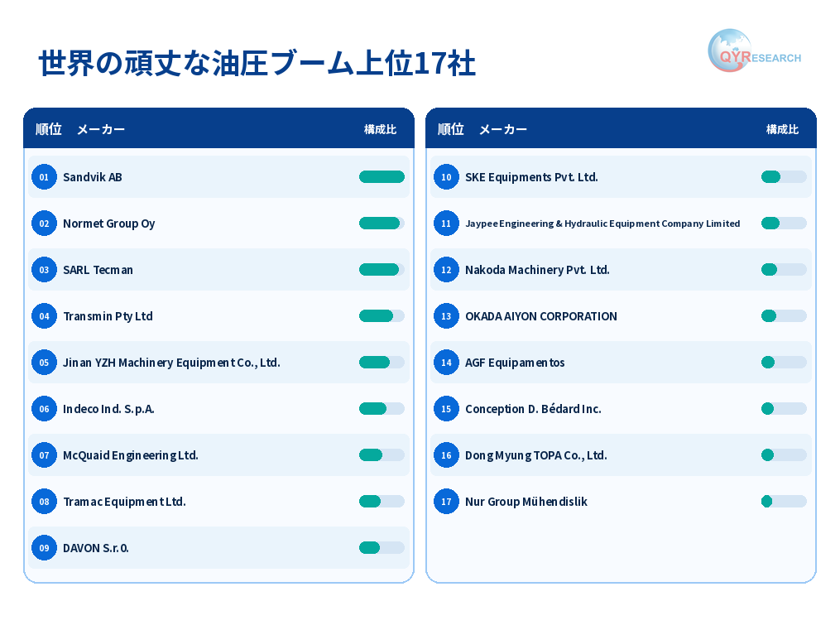Select the text SARL Tecman

pyautogui.click(x=98, y=270)
